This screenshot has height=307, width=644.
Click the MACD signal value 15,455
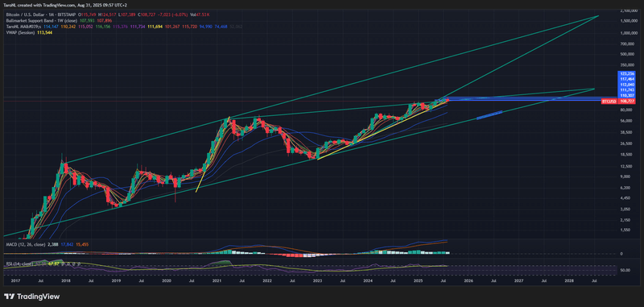83,244
